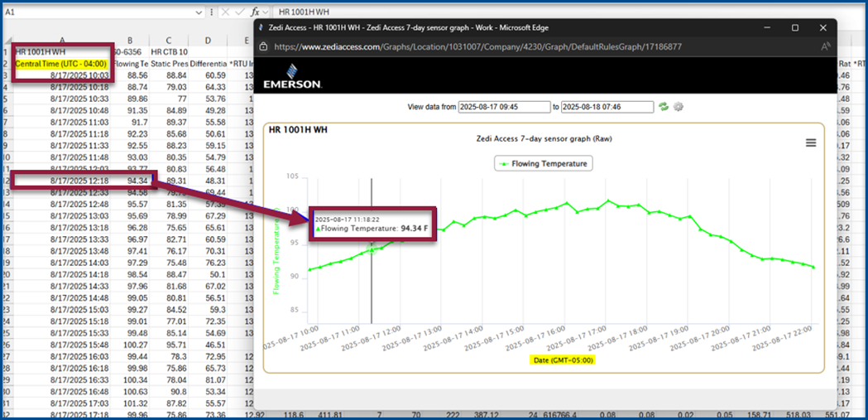The width and height of the screenshot is (868, 420).
Task: Select column D header in Excel
Action: point(208,41)
